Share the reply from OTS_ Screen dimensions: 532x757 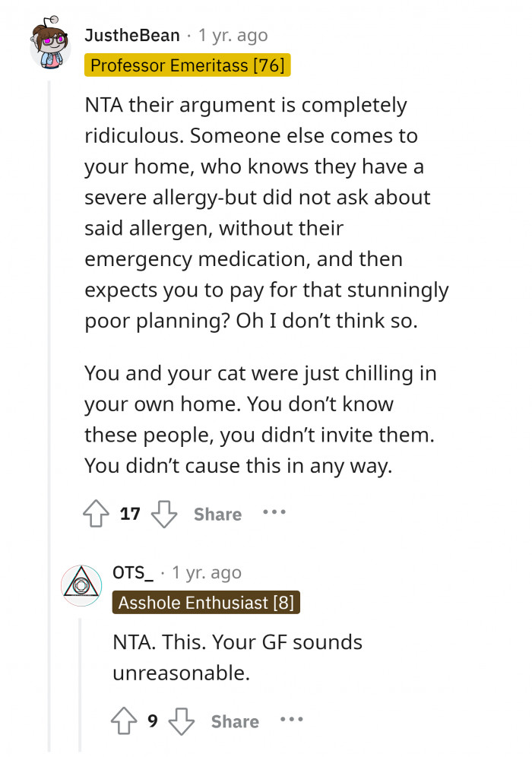pyautogui.click(x=234, y=721)
